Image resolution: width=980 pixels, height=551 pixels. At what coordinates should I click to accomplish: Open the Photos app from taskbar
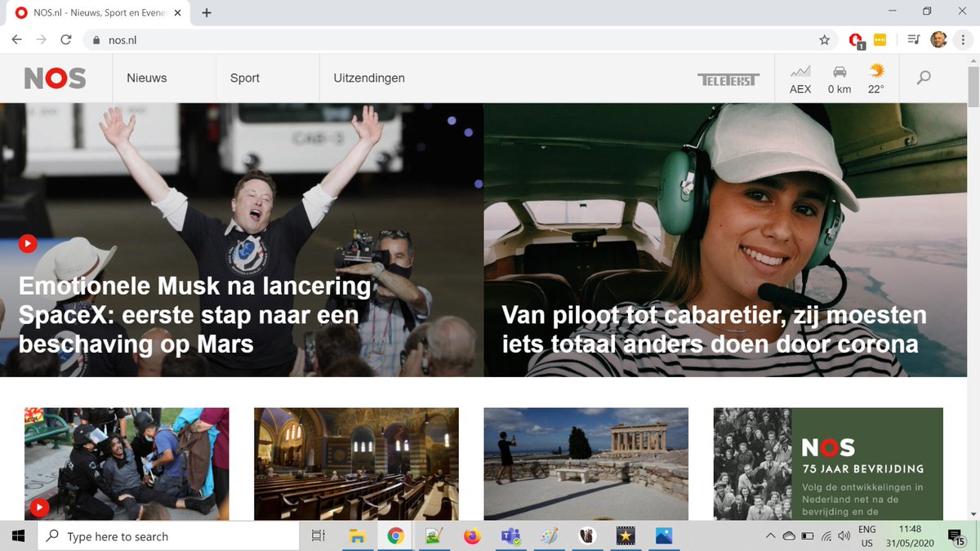(664, 536)
